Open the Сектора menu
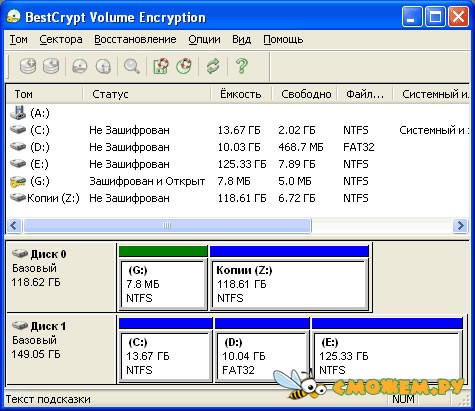The image size is (475, 411). (61, 39)
